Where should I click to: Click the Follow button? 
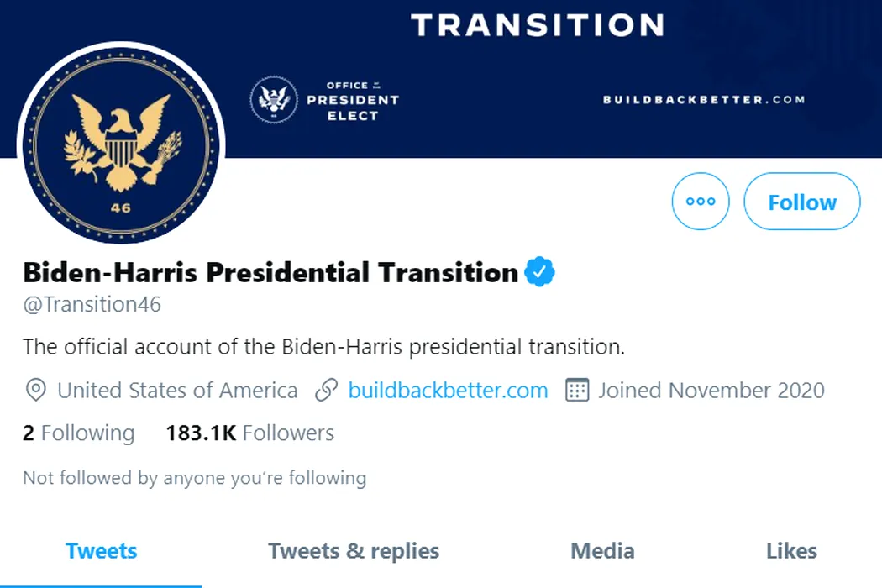click(801, 201)
